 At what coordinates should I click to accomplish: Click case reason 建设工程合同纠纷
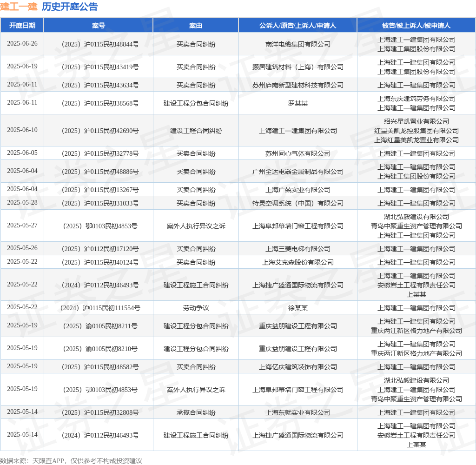(x=196, y=131)
